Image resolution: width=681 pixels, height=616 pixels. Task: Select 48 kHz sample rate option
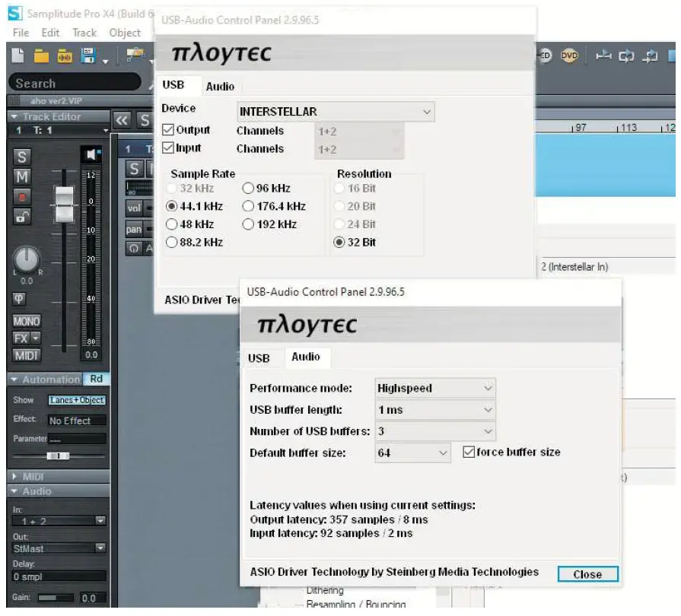(x=172, y=224)
